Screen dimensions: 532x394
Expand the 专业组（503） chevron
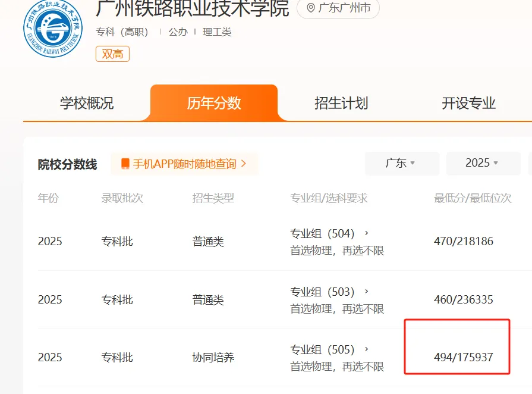click(x=366, y=292)
